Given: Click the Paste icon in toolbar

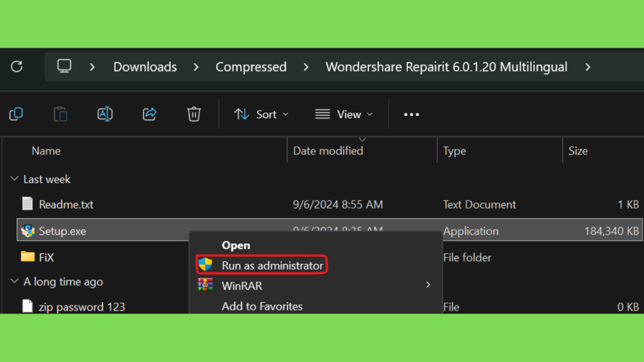Looking at the screenshot, I should click(60, 114).
